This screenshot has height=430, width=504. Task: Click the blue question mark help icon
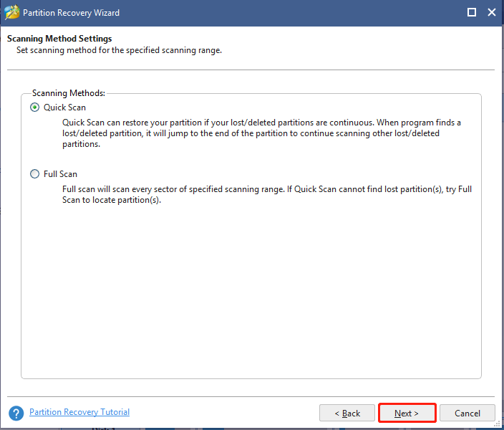16,413
